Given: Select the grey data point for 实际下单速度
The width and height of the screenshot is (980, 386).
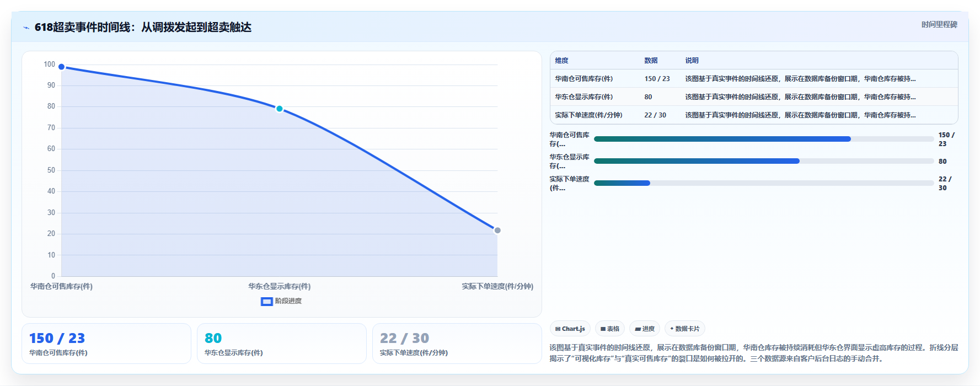Looking at the screenshot, I should pos(497,230).
